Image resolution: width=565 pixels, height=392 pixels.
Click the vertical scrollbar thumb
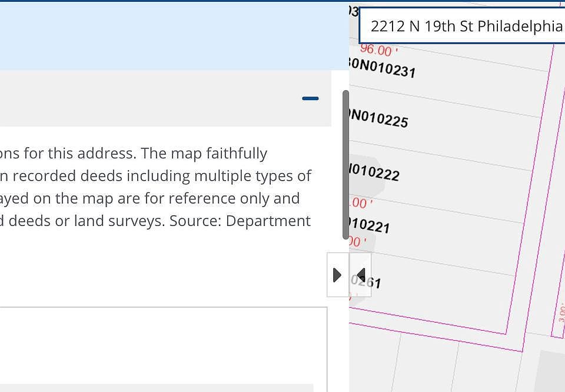click(345, 165)
